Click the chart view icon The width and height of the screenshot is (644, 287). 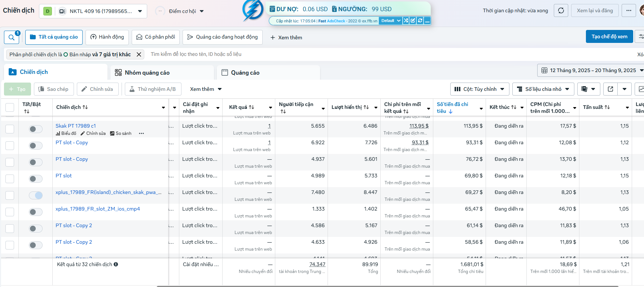641,89
